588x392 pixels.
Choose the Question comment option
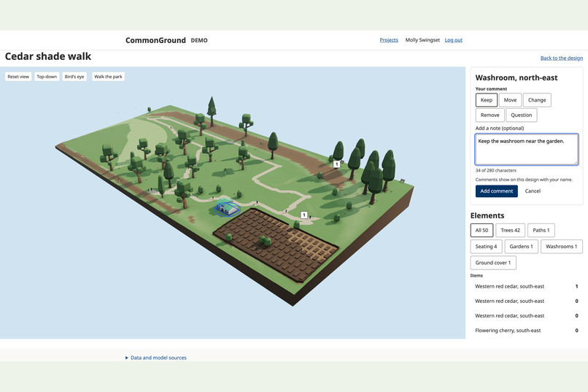pos(522,115)
